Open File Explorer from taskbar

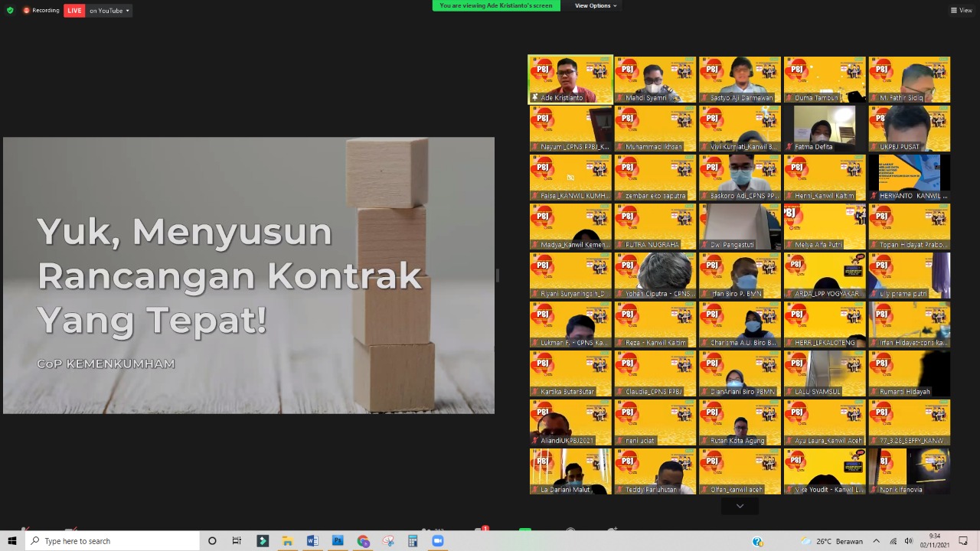[287, 541]
